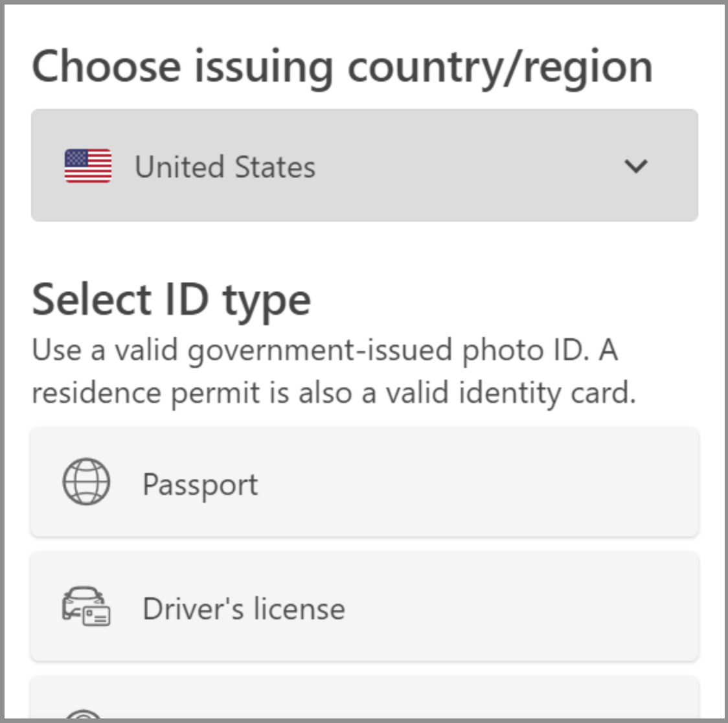Click the word "region" in the top heading

(x=588, y=68)
